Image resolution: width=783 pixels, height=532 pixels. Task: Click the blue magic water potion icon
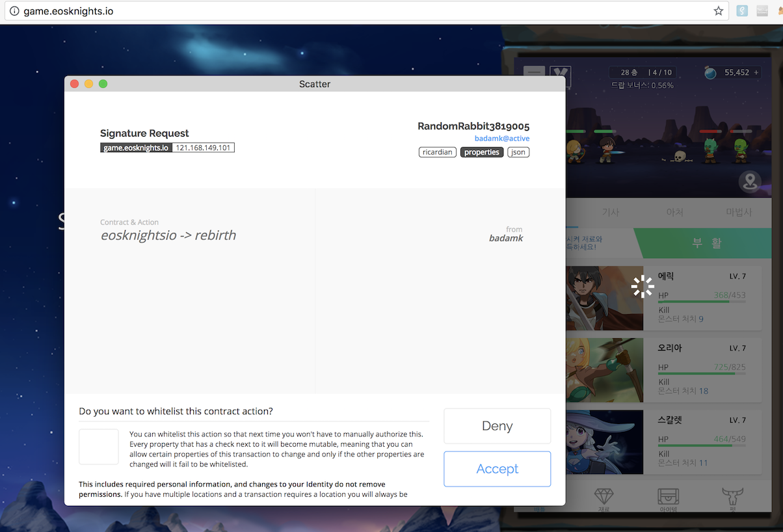[710, 73]
